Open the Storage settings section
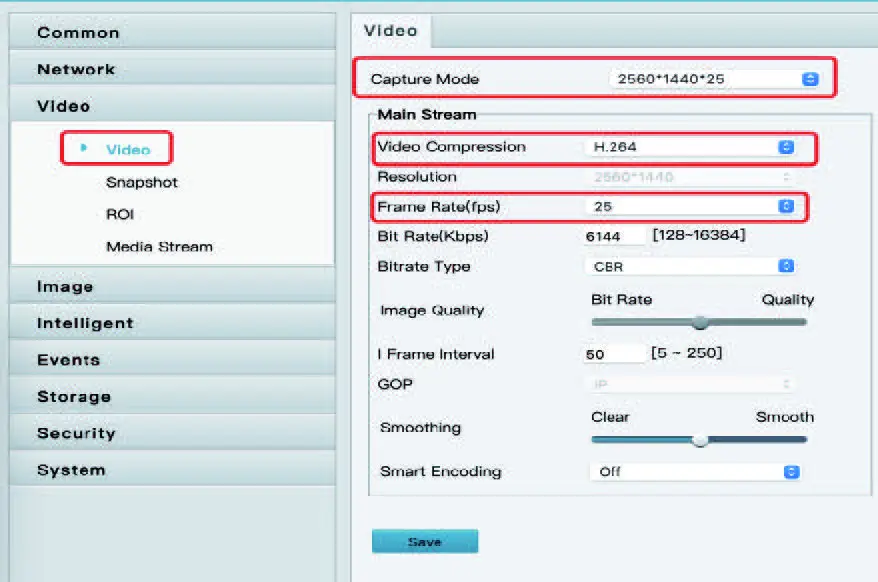 tap(172, 396)
